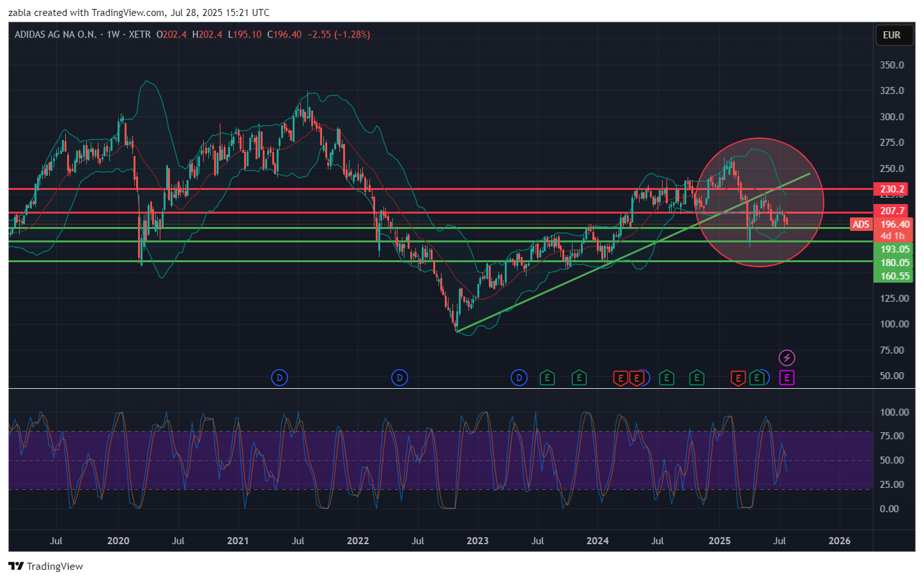
Task: Click the 0.00 stochastic scale label
Action: [x=889, y=509]
